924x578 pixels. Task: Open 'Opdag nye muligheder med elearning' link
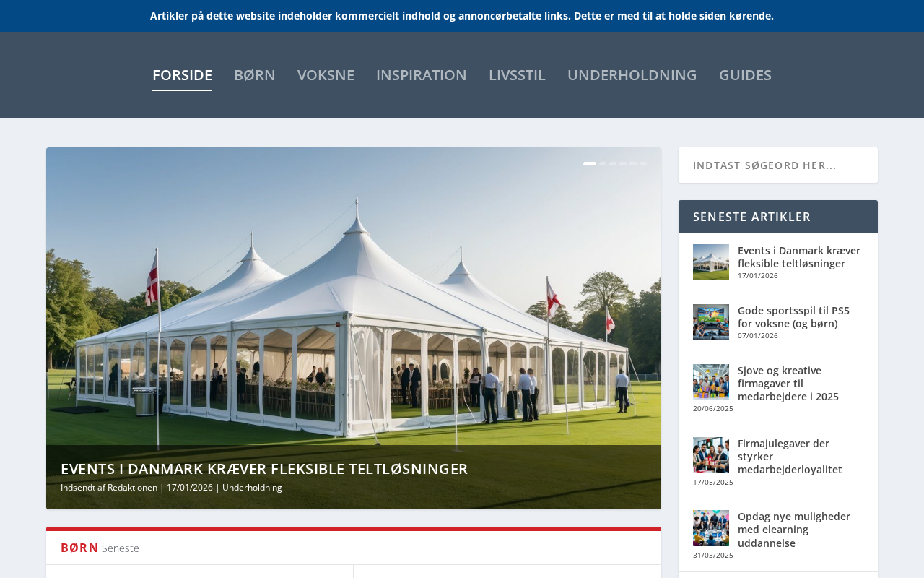794,530
